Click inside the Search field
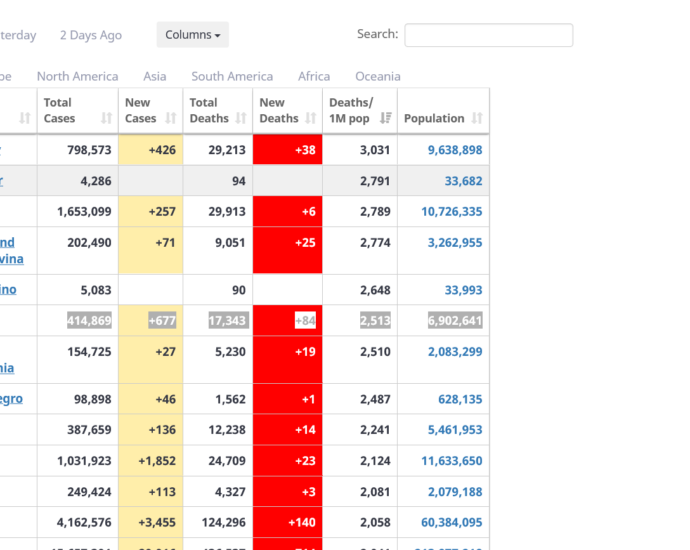Screen dimensions: 690x550 (489, 35)
